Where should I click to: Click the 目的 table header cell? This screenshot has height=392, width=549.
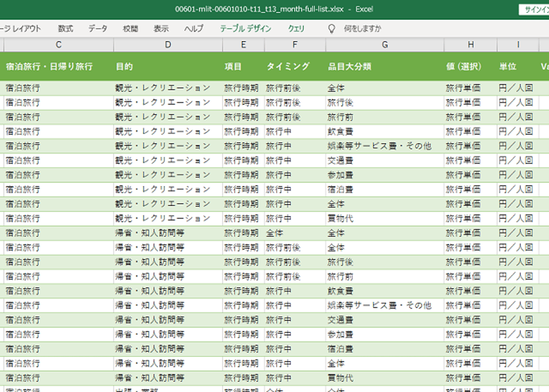pos(168,67)
